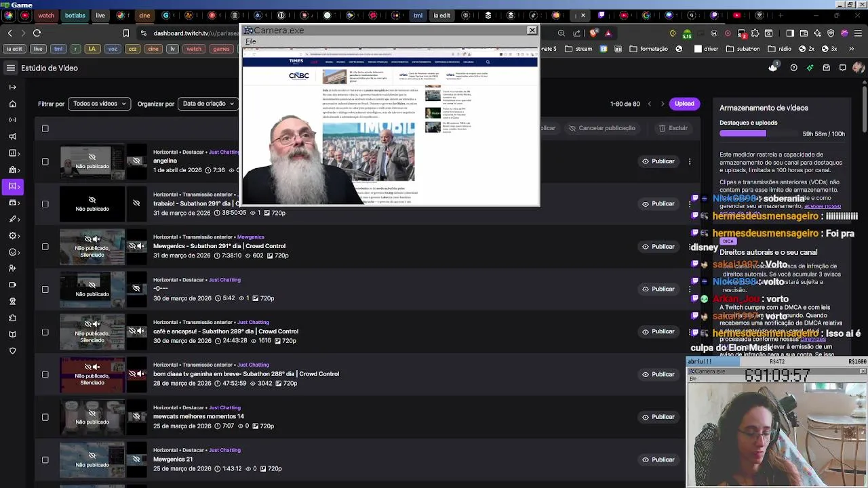
Task: Open the café e ancapsul video title
Action: tap(226, 331)
